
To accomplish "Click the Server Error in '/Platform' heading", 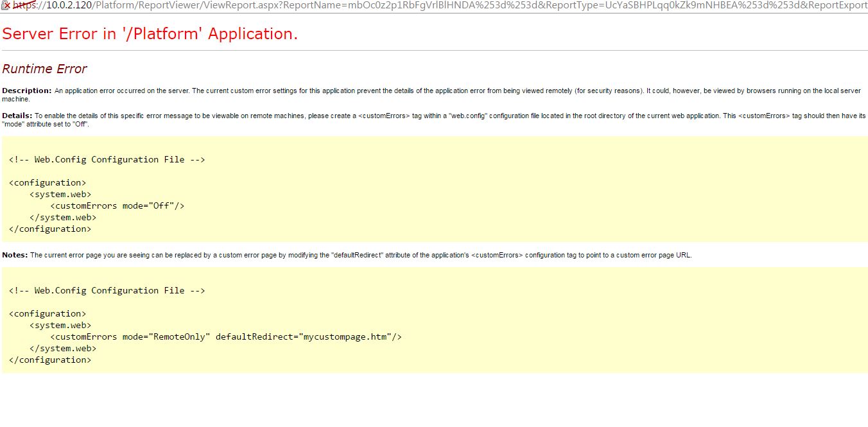I will [x=150, y=34].
